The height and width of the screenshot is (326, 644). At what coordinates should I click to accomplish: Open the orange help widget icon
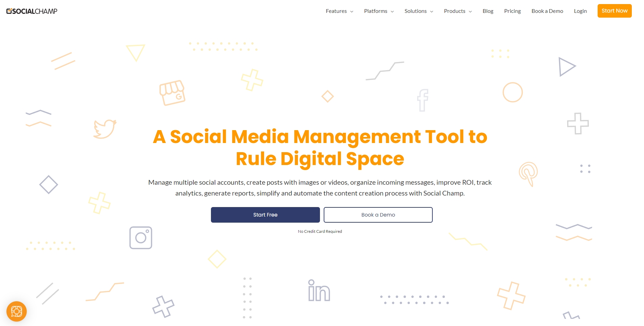click(17, 311)
